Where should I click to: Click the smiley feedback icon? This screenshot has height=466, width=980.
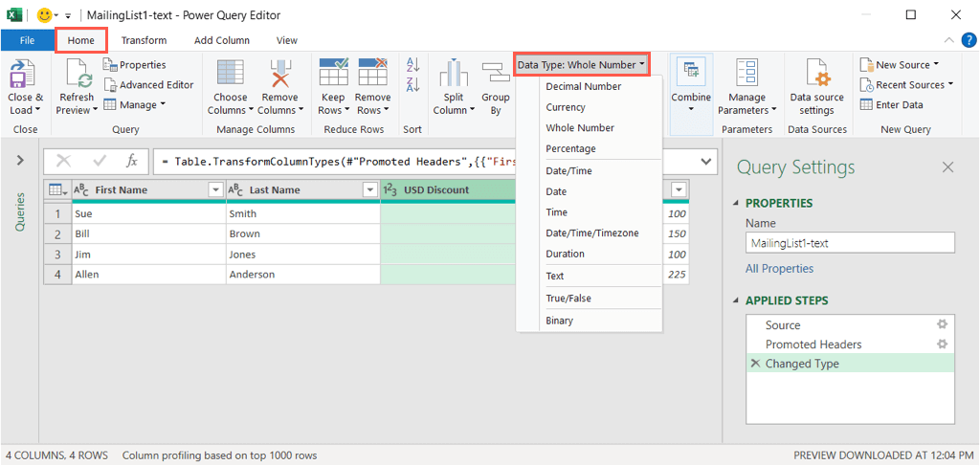(x=45, y=15)
